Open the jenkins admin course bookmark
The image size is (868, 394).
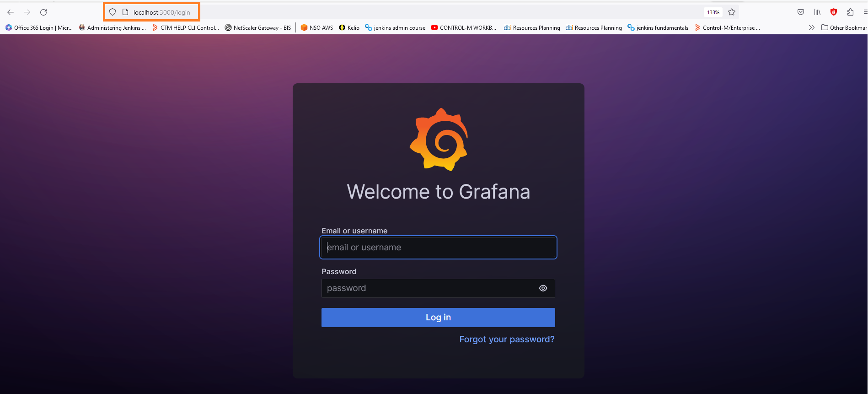click(x=395, y=28)
